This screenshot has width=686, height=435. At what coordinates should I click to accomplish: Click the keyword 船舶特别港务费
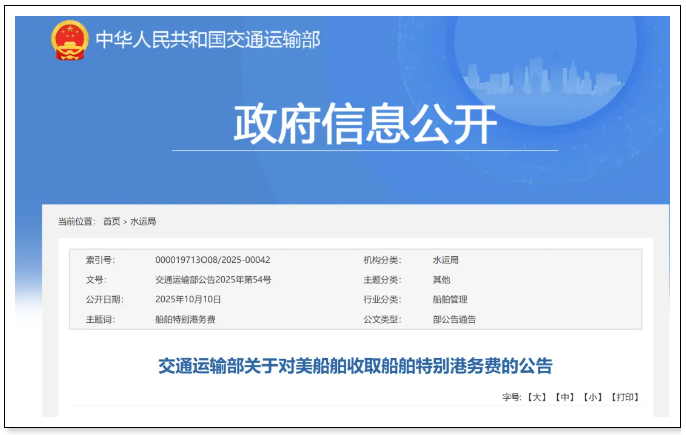click(185, 319)
